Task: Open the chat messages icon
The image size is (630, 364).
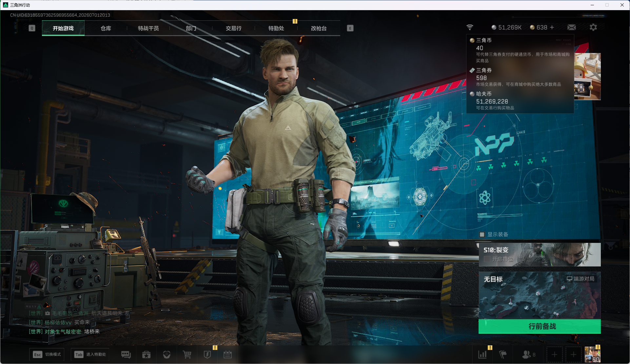Action: 126,355
